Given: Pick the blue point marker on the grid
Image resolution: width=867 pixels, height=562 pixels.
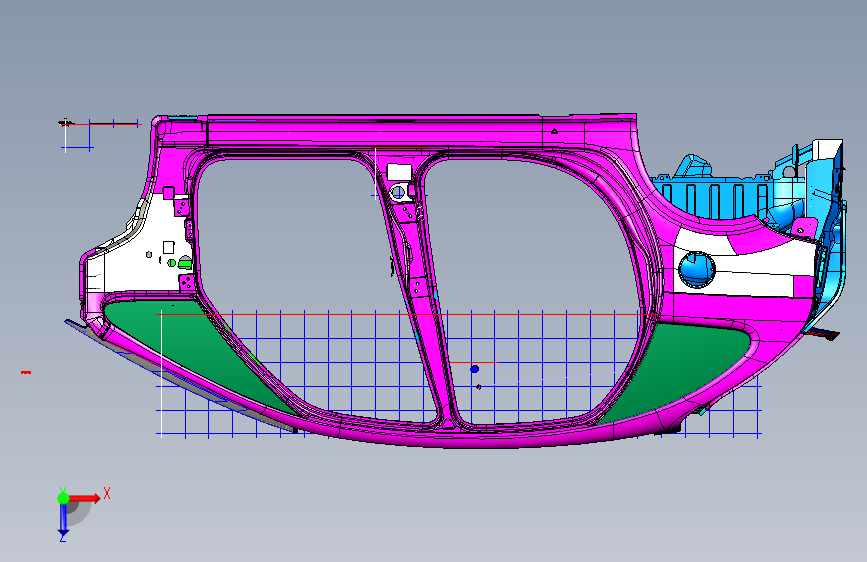Looking at the screenshot, I should tap(474, 369).
